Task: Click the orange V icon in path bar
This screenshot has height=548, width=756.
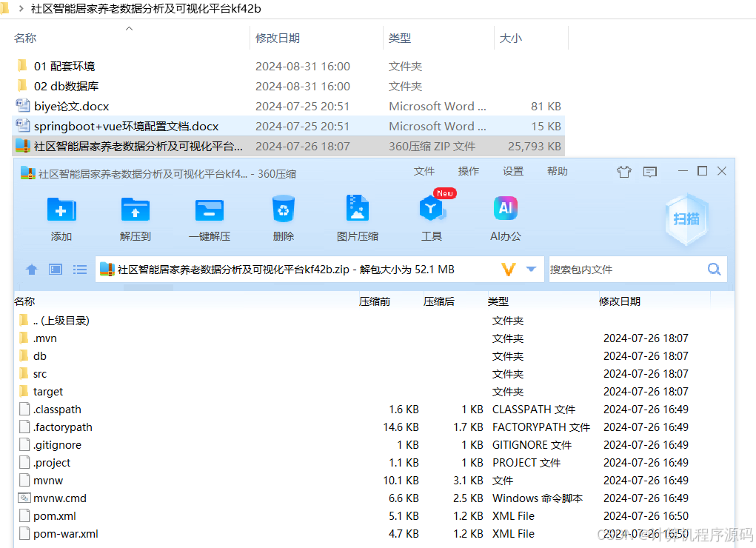Action: point(509,269)
